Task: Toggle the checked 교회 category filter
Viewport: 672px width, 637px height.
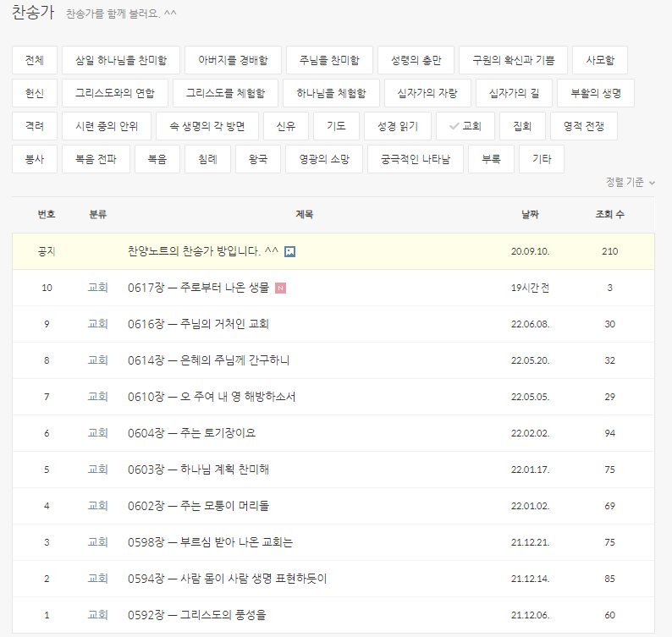Action: coord(465,126)
